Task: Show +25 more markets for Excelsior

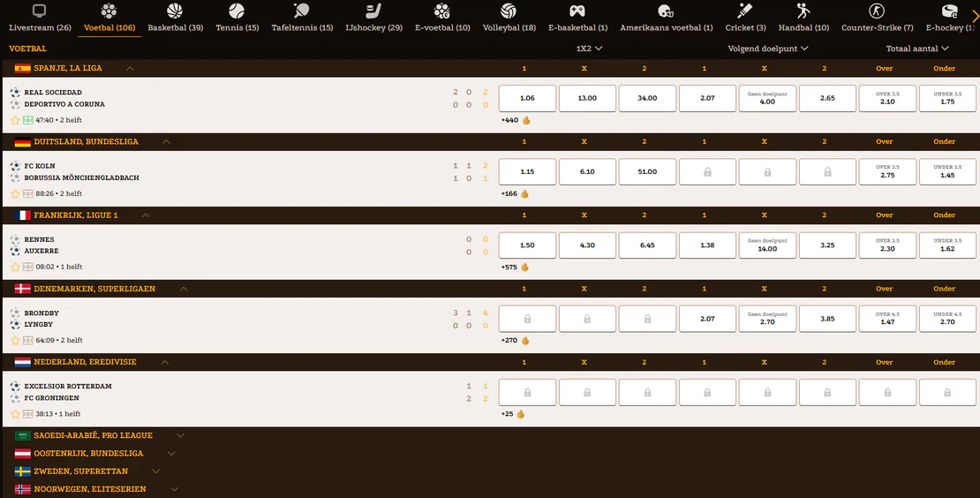Action: click(x=512, y=413)
